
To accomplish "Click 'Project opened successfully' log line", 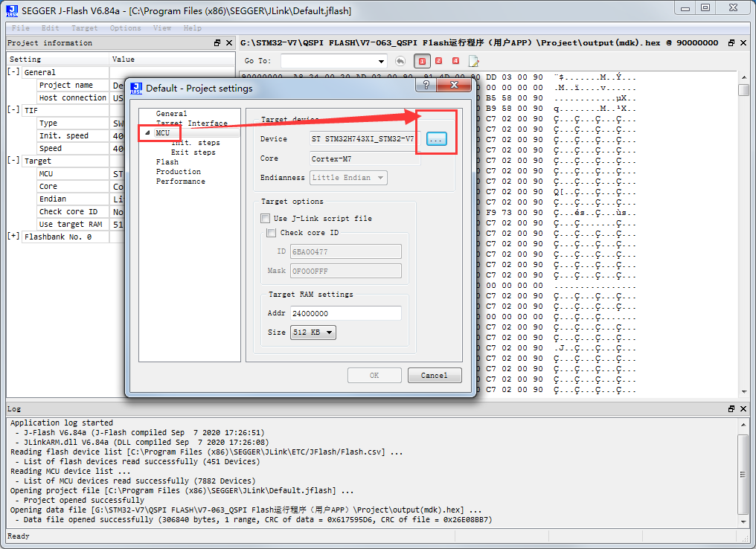I will tap(84, 501).
